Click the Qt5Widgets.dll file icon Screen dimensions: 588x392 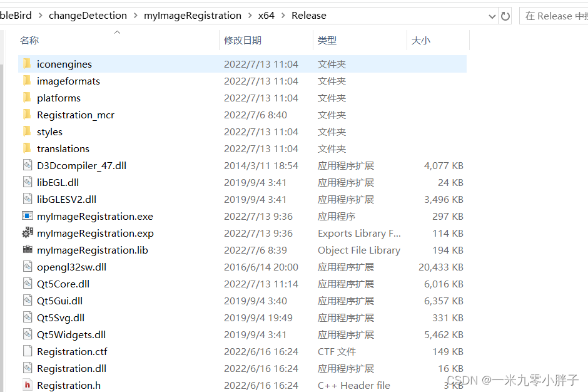(x=28, y=334)
